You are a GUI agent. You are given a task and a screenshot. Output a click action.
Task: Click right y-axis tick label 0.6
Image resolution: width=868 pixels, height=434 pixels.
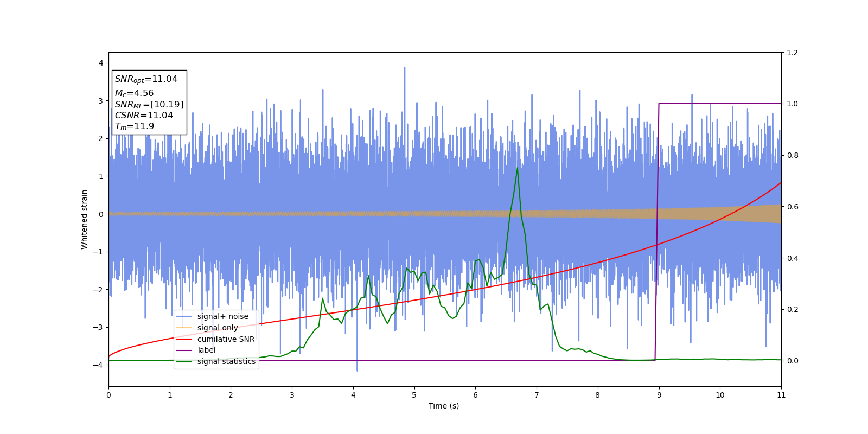point(792,207)
